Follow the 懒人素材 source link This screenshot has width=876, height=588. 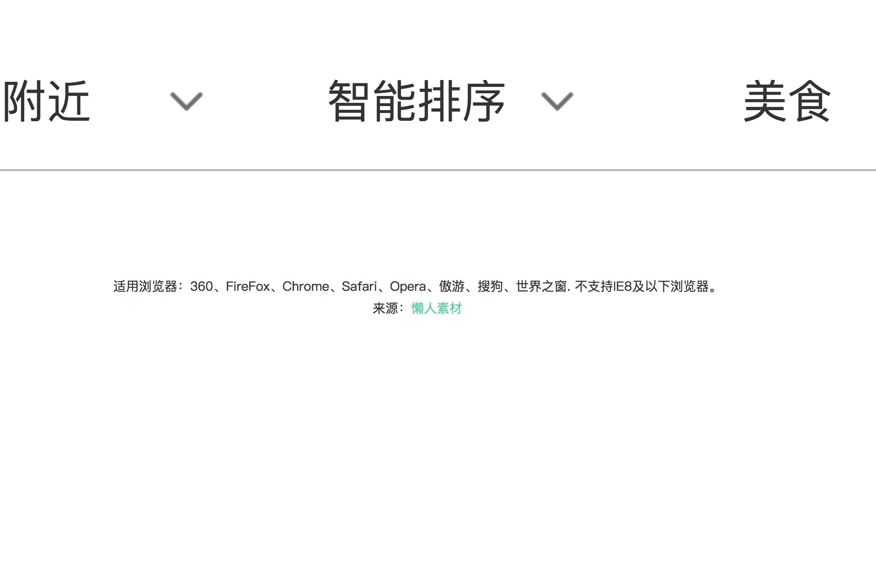click(x=437, y=309)
